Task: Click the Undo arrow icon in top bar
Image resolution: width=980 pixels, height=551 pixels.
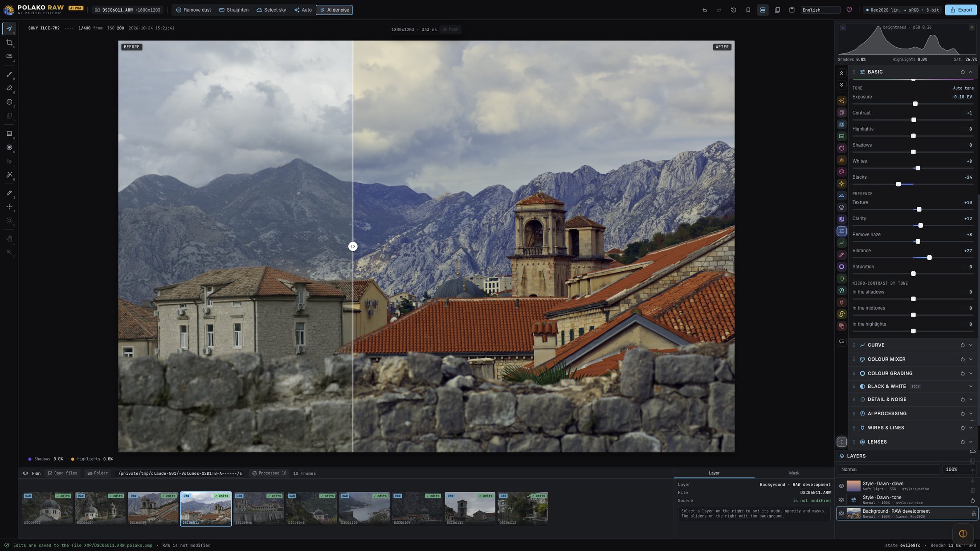Action: click(x=704, y=10)
